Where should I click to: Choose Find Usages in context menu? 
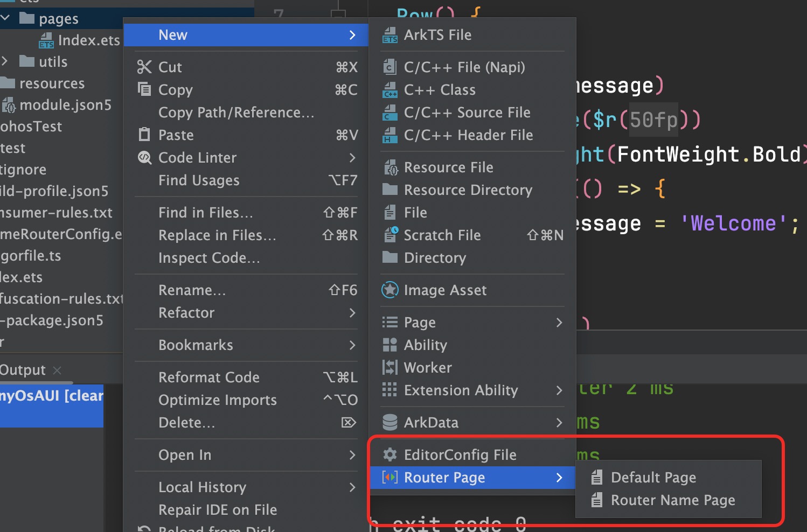pos(246,180)
